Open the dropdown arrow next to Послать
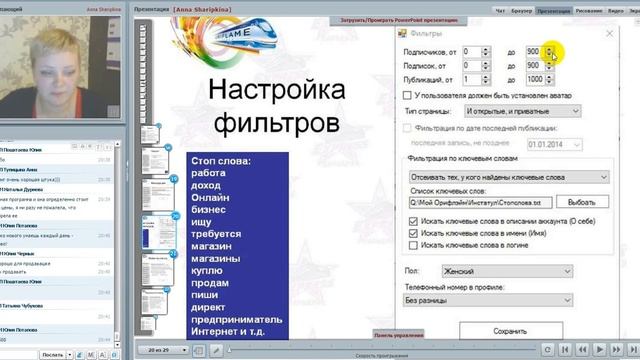The image size is (640, 360). pyautogui.click(x=70, y=355)
